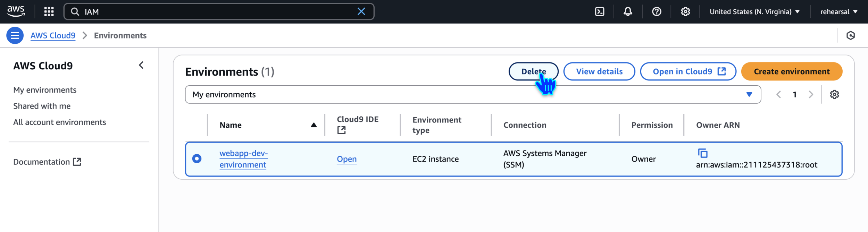Viewport: 868px width, 232px height.
Task: Click the Connection column header
Action: [525, 125]
